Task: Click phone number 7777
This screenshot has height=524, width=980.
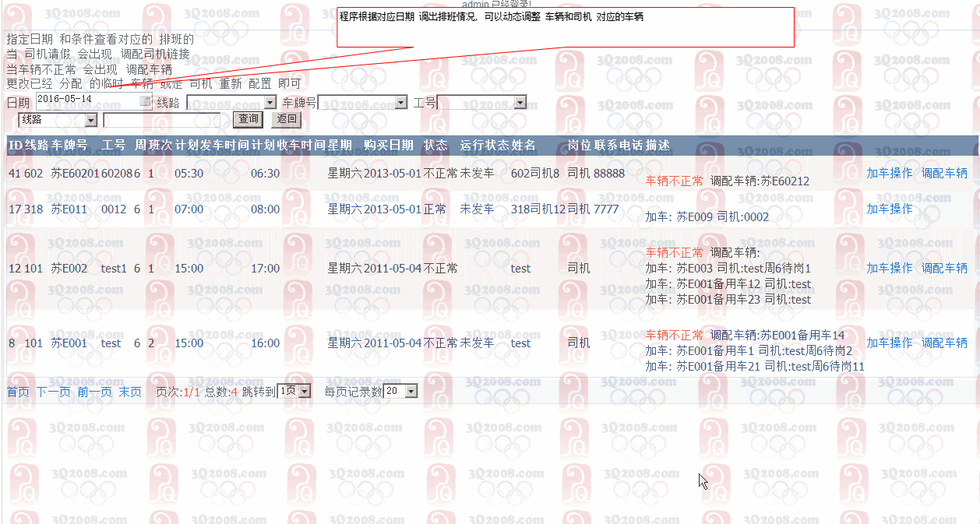Action: (606, 209)
